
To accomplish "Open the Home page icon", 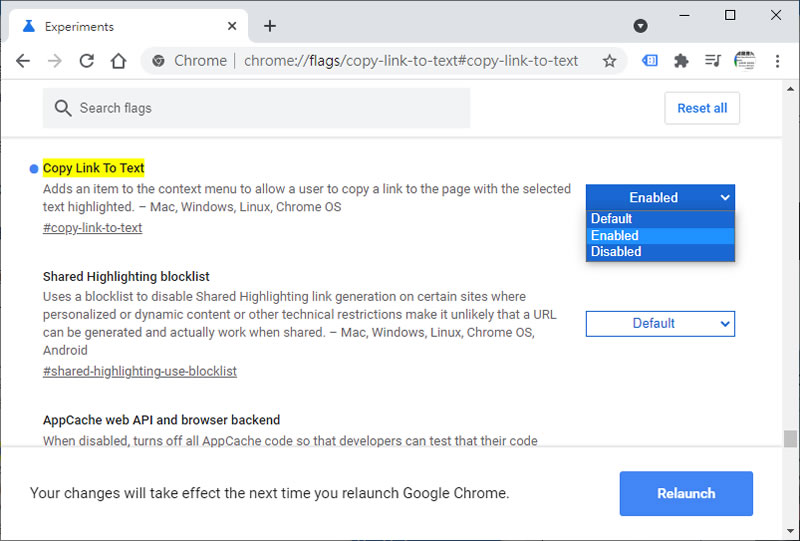I will click(118, 61).
